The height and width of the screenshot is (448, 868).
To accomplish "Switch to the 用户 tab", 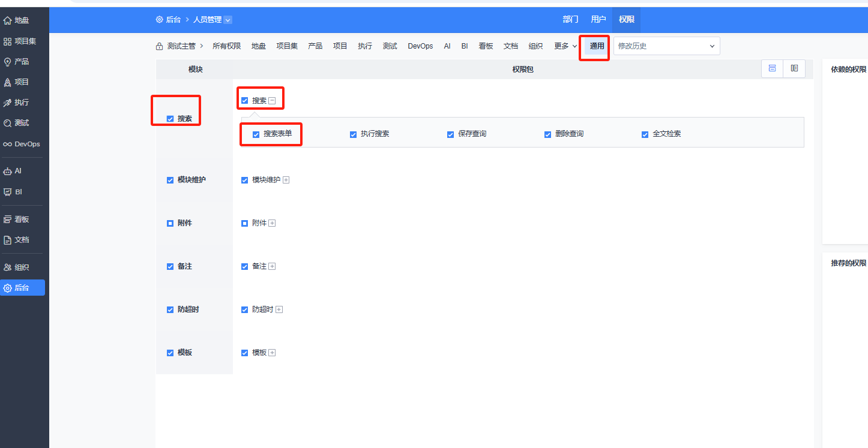I will coord(598,20).
